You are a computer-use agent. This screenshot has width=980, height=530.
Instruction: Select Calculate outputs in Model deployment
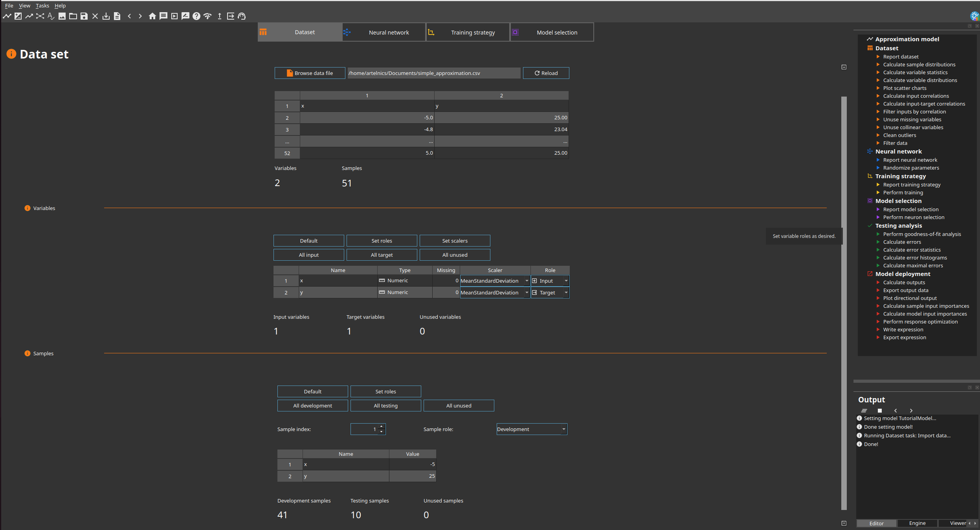point(904,282)
